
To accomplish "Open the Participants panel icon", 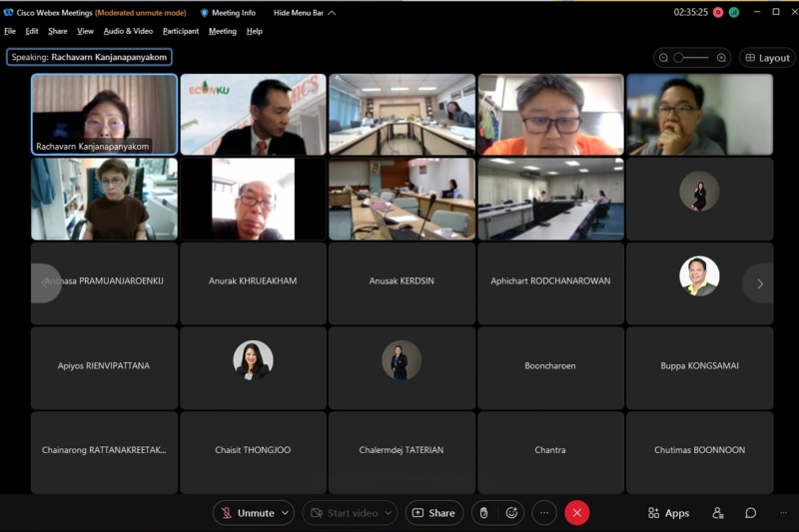I will (x=717, y=513).
